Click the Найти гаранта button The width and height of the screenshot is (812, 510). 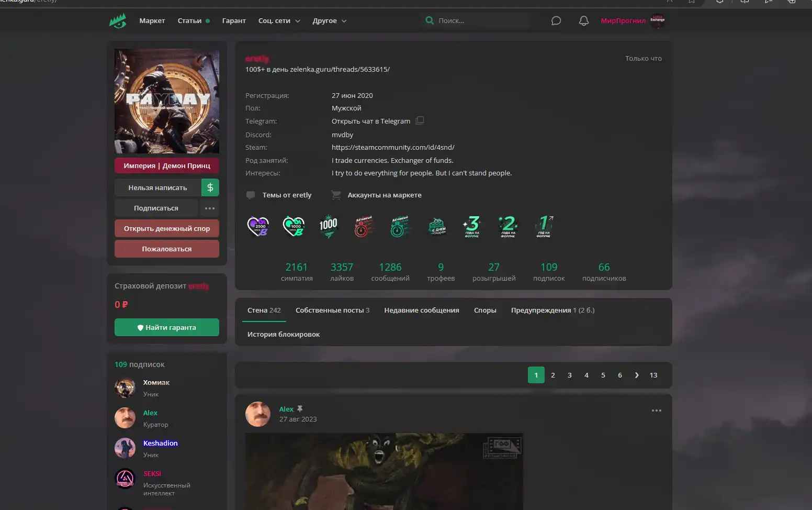pyautogui.click(x=167, y=327)
